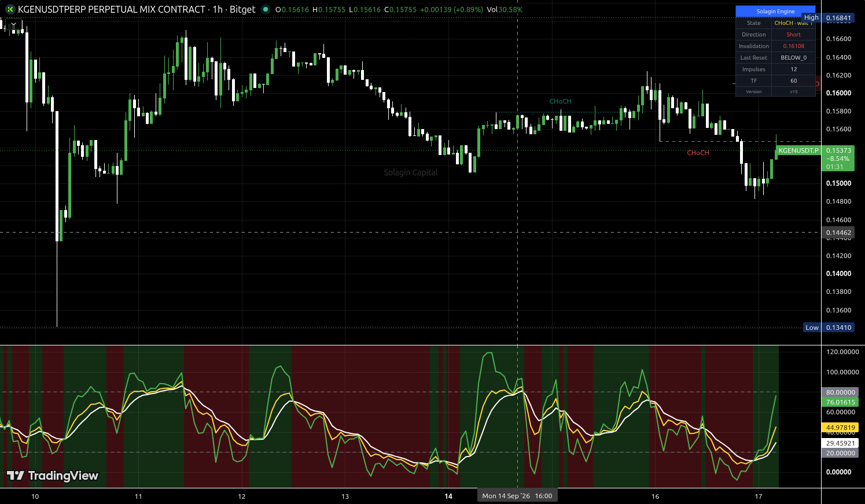The image size is (865, 504).
Task: Click the 1h interval in the title
Action: point(218,9)
